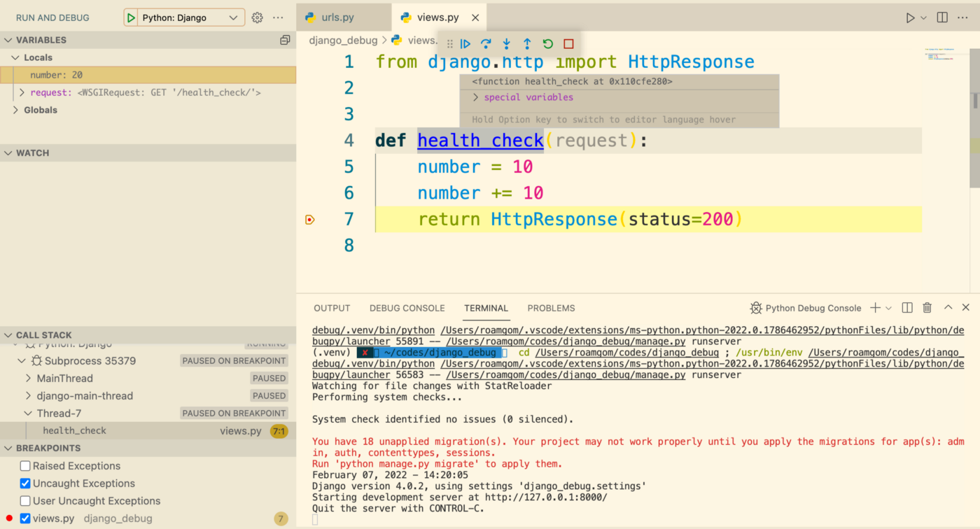
Task: Restart the debug session
Action: (x=548, y=43)
